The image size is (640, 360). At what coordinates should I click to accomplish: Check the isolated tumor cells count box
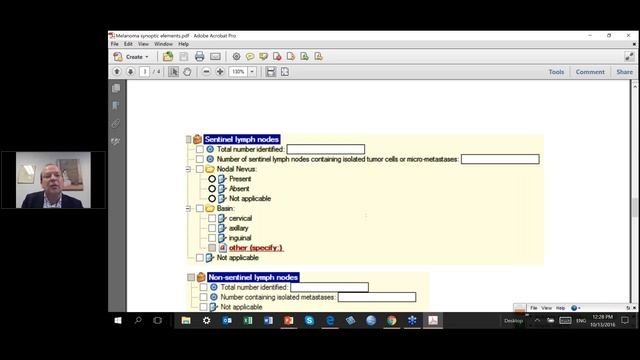click(x=200, y=159)
